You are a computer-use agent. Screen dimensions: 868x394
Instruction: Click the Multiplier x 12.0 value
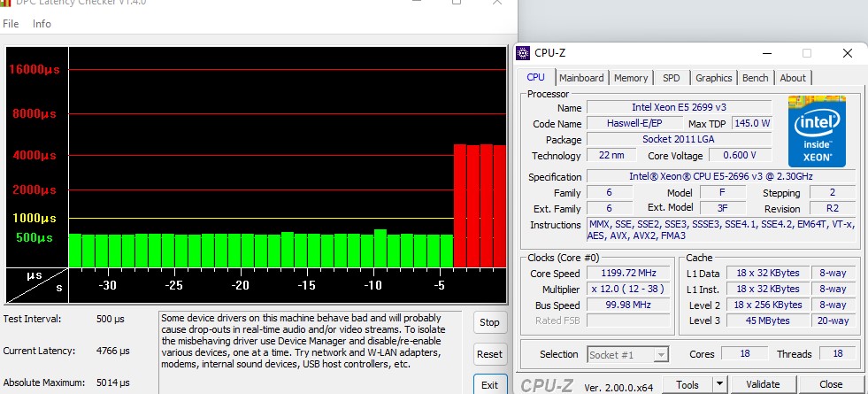coord(628,290)
